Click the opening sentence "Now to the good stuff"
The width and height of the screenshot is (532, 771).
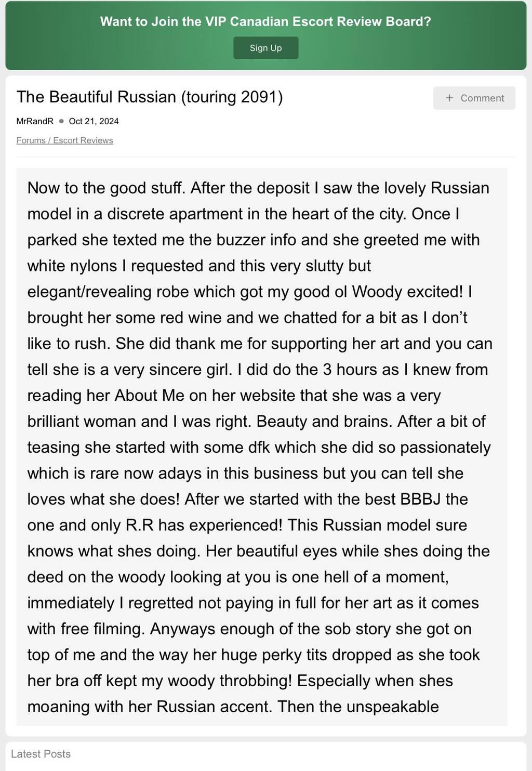tap(106, 188)
